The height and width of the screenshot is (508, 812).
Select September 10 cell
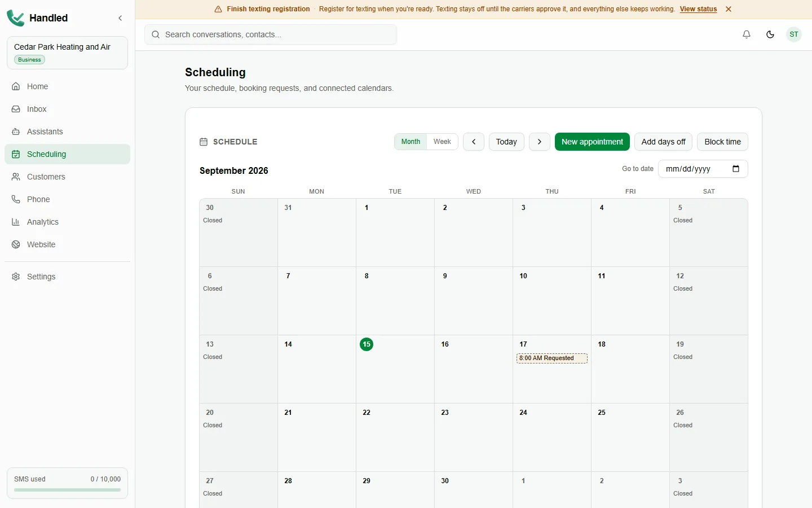coord(552,301)
